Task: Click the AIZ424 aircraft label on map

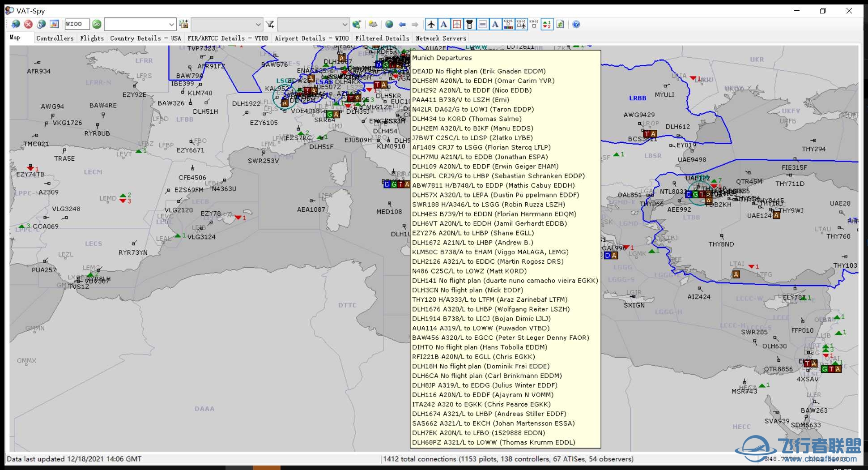Action: (x=699, y=297)
